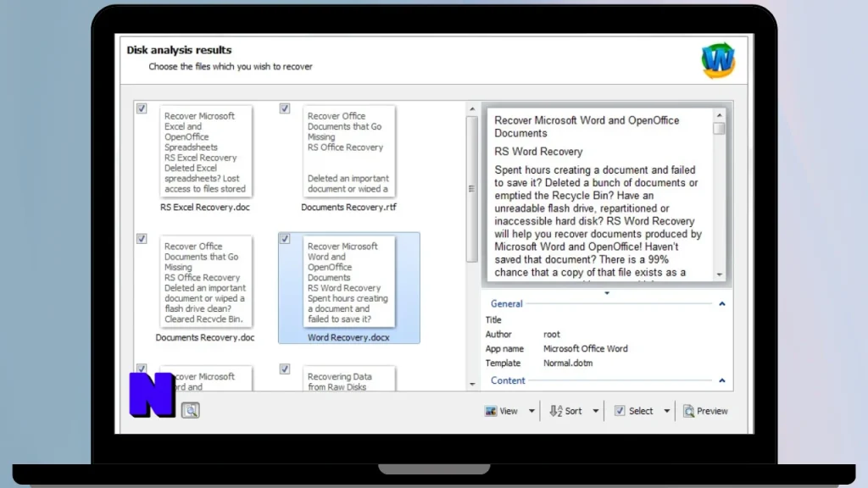The width and height of the screenshot is (868, 488).
Task: Click the 'Documents Recovery.doc' file name
Action: 205,337
